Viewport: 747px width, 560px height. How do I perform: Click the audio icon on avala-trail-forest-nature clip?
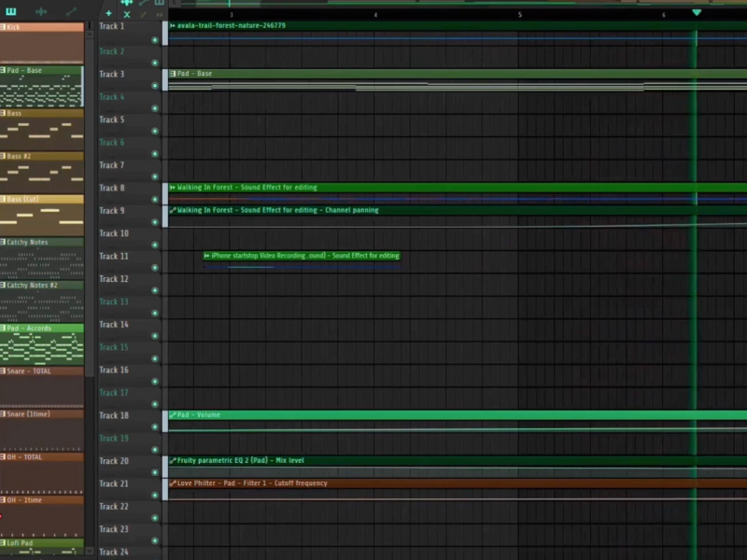pyautogui.click(x=173, y=26)
